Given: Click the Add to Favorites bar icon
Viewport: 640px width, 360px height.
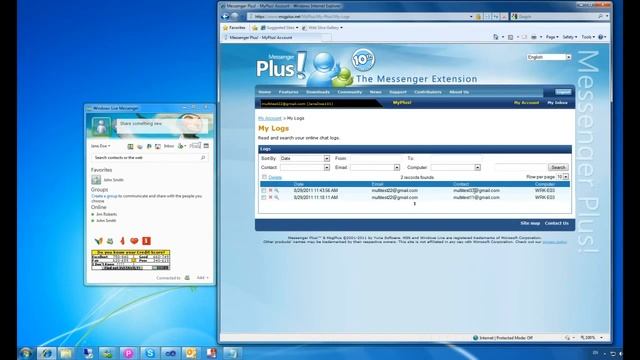Looking at the screenshot, I should click(255, 28).
